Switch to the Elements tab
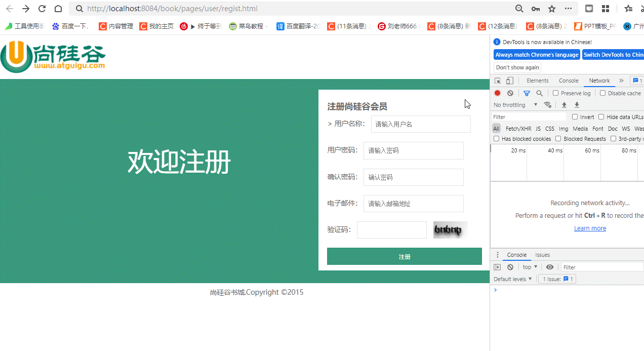Viewport: 644px width, 351px height. pos(537,81)
